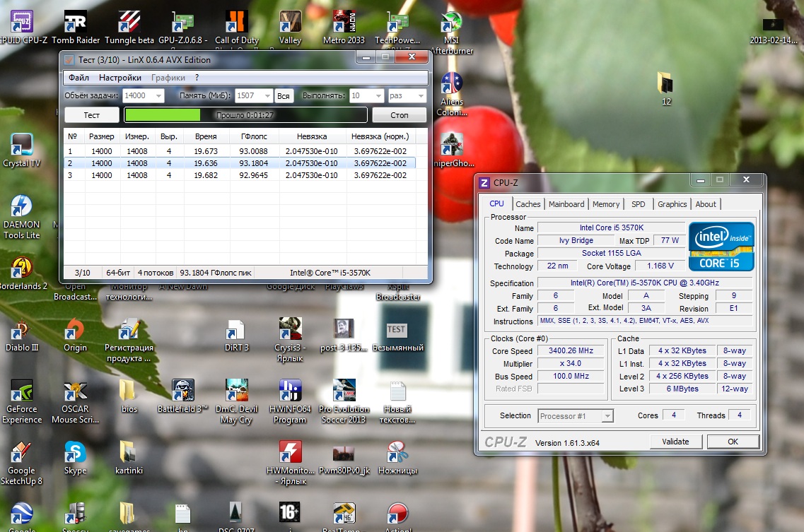The height and width of the screenshot is (532, 804).
Task: Open the Файл menu in LinX
Action: (x=78, y=78)
